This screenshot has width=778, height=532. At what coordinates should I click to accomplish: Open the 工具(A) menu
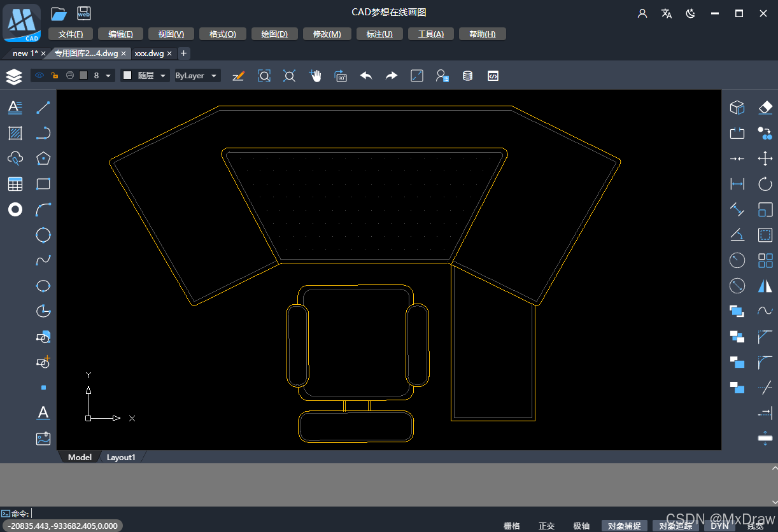coord(431,34)
